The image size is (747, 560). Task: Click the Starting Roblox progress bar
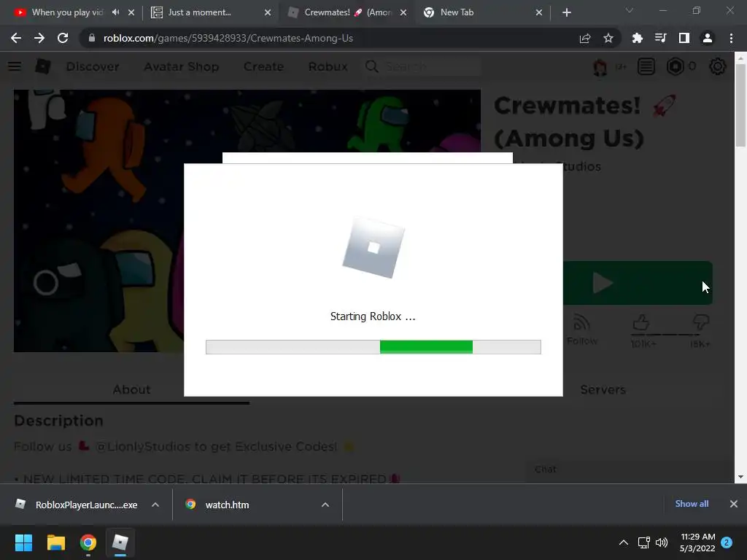[x=373, y=347]
